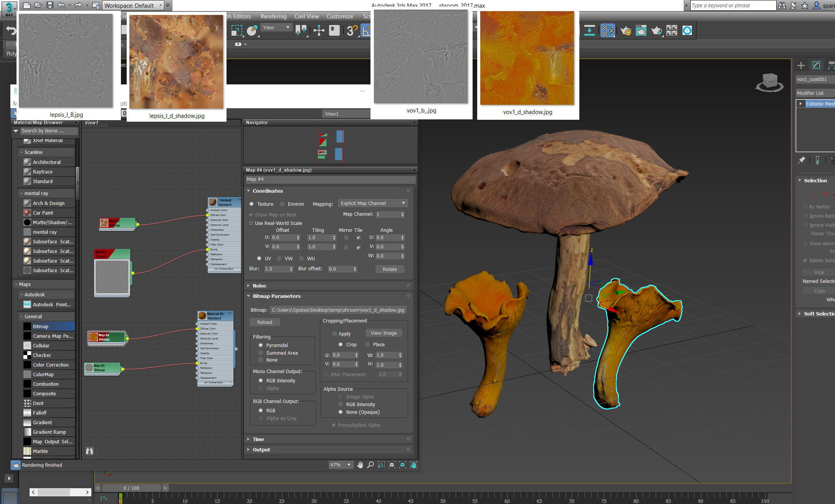835x504 pixels.
Task: Click the 0 / 100 time slider handle
Action: [x=131, y=488]
